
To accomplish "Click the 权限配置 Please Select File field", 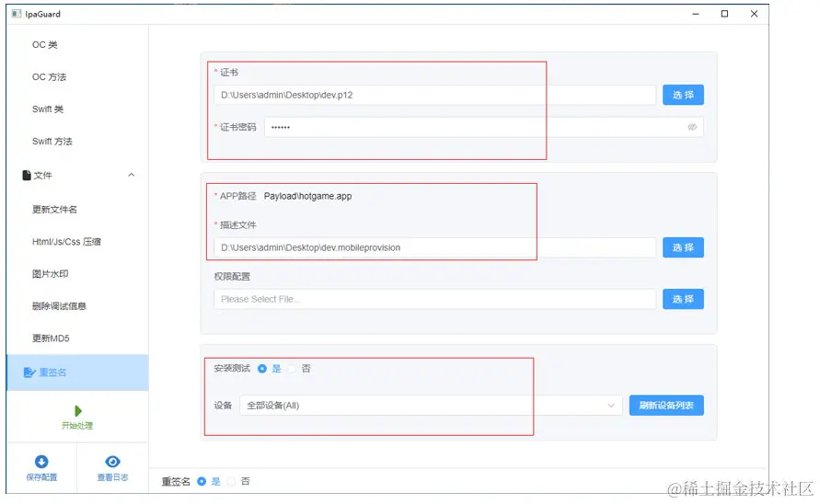I will tap(434, 299).
